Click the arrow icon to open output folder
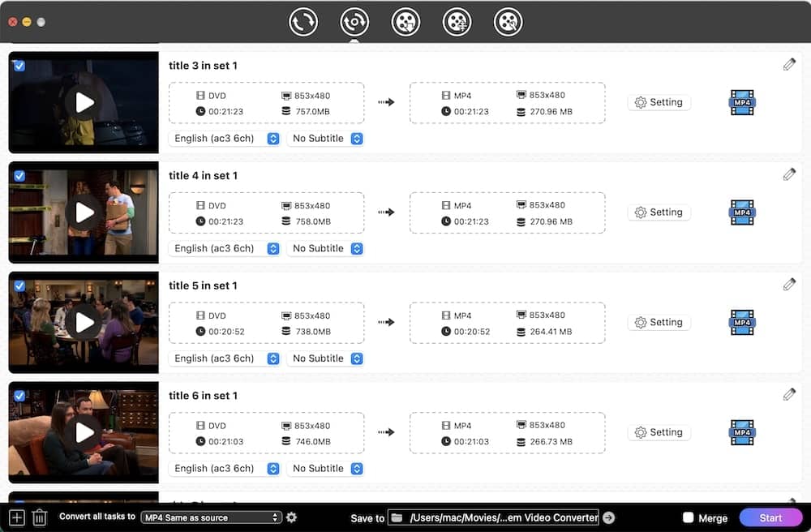The width and height of the screenshot is (811, 532). (x=609, y=517)
